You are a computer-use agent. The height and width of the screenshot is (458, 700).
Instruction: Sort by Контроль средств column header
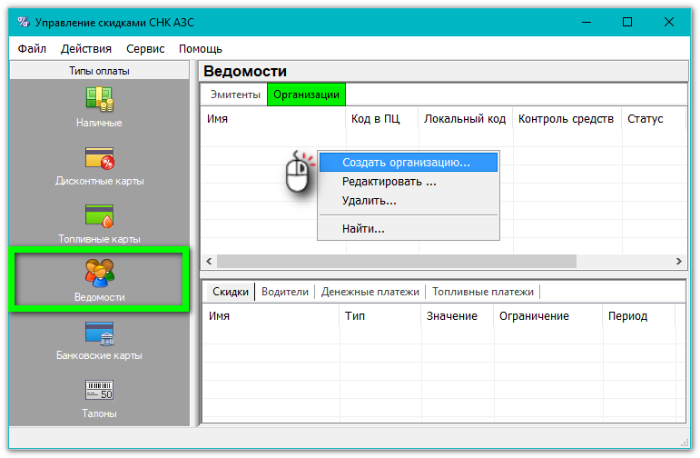[565, 119]
